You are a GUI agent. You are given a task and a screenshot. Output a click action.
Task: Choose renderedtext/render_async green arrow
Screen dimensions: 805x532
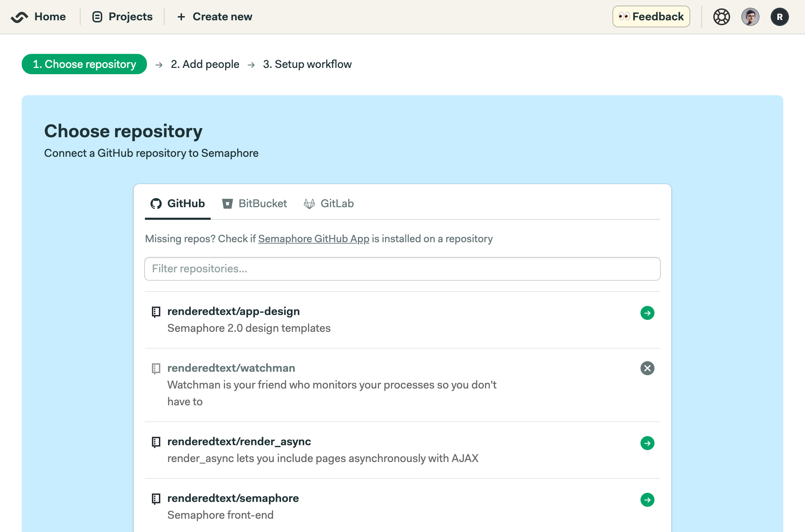point(647,443)
